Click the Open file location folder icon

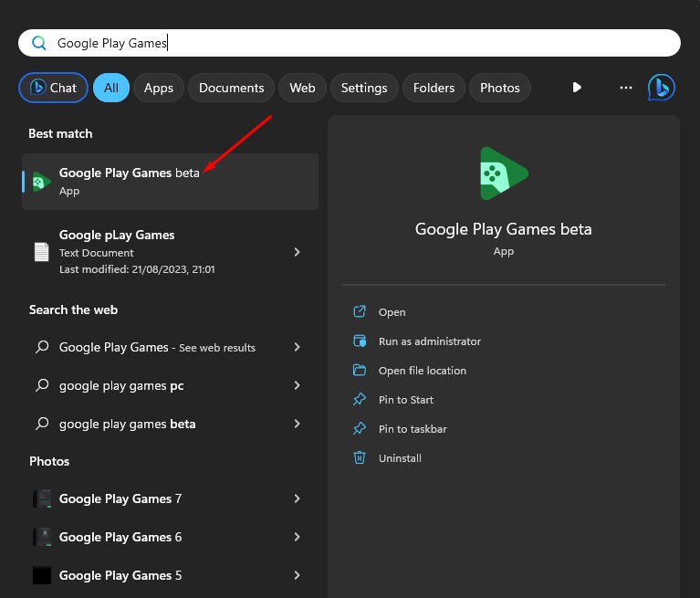(360, 370)
